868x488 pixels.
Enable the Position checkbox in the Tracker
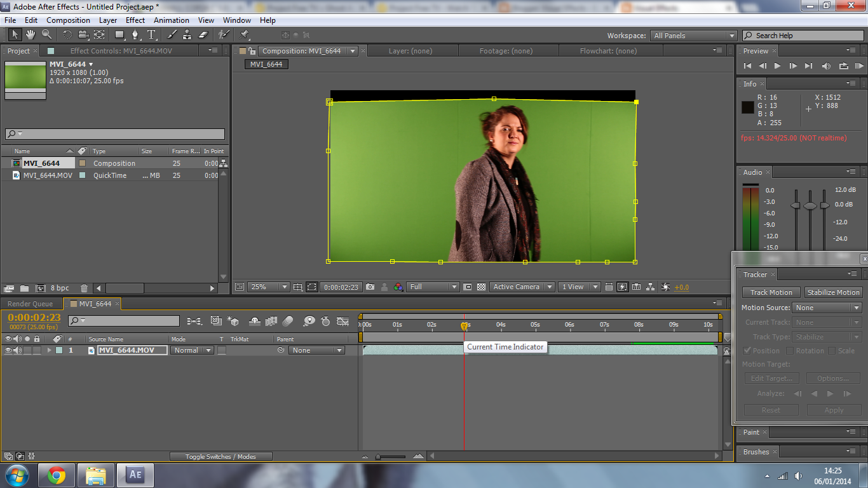747,350
